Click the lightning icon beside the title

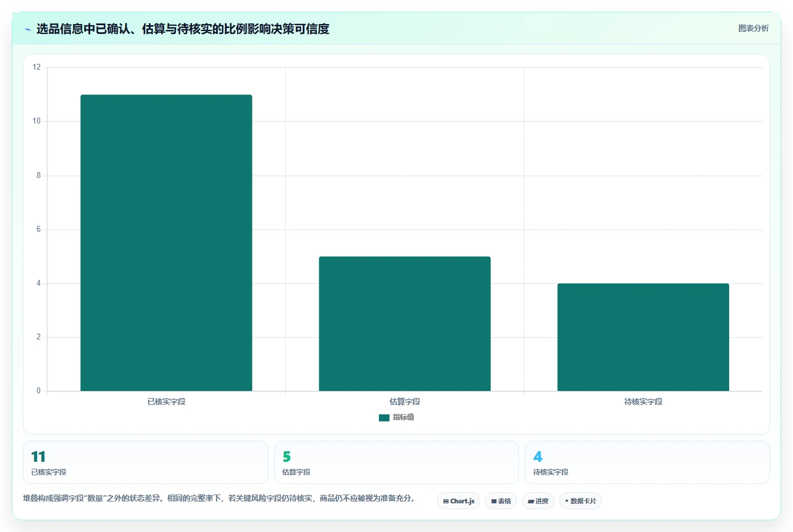coord(28,29)
